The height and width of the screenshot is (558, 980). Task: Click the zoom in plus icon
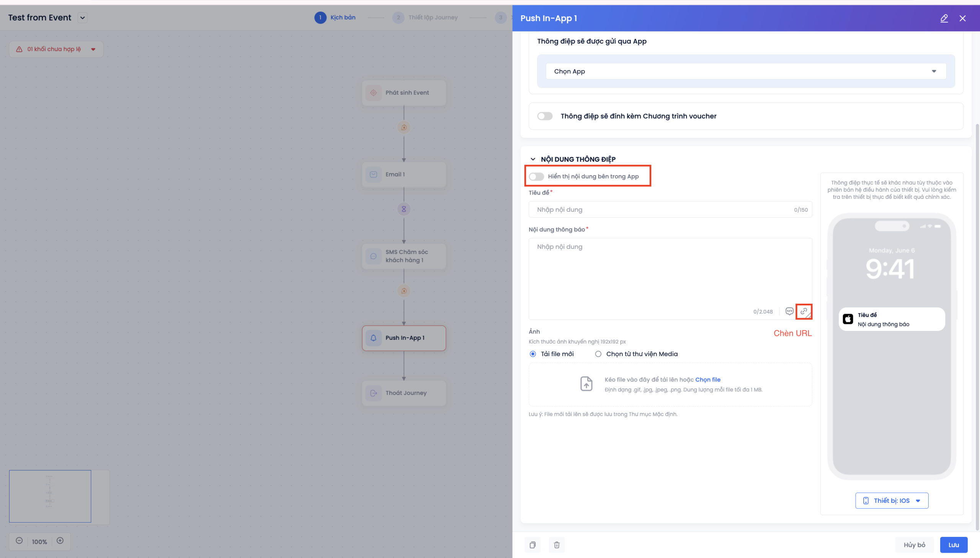[60, 541]
